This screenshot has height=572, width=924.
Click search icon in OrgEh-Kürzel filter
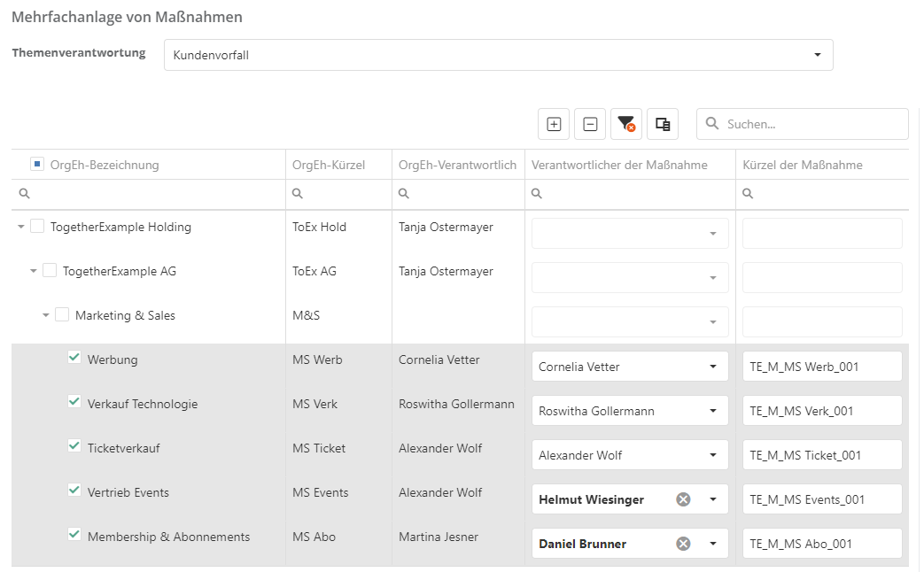298,194
